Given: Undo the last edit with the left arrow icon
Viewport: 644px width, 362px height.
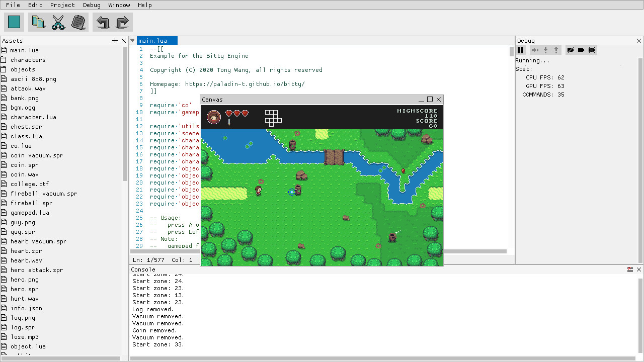Looking at the screenshot, I should tap(101, 22).
